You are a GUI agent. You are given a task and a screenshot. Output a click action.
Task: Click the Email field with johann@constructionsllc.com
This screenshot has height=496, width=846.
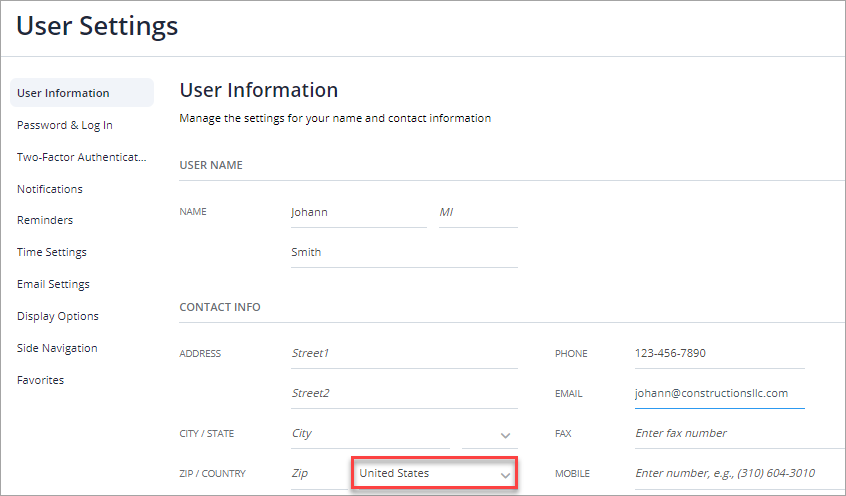point(719,393)
